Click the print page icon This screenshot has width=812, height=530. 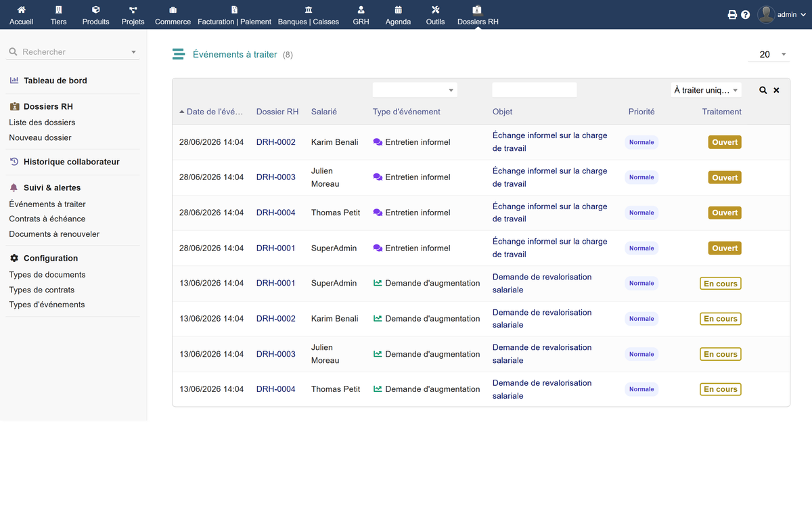click(x=732, y=14)
